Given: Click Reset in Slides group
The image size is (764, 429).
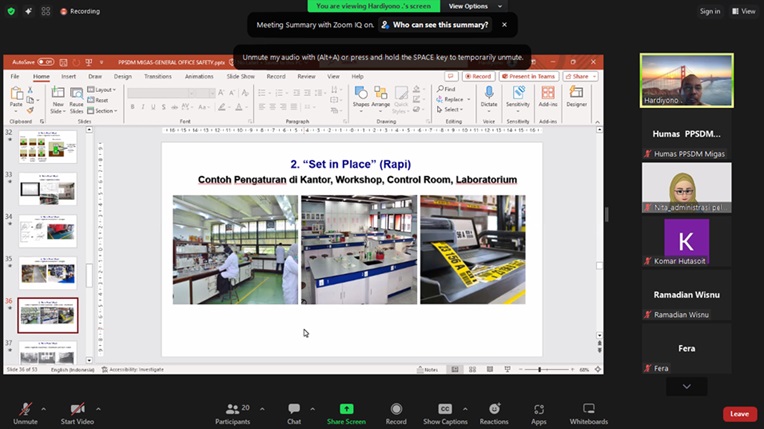Looking at the screenshot, I should pos(98,100).
